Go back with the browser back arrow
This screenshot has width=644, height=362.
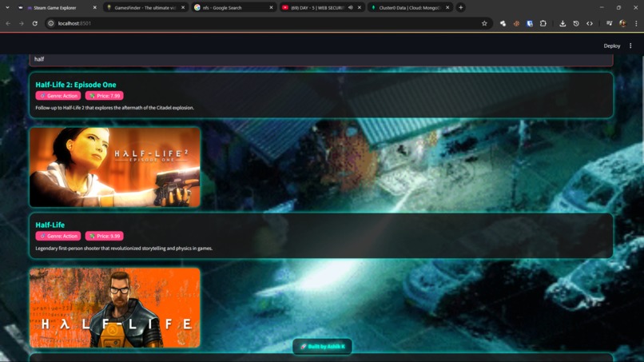[x=8, y=23]
